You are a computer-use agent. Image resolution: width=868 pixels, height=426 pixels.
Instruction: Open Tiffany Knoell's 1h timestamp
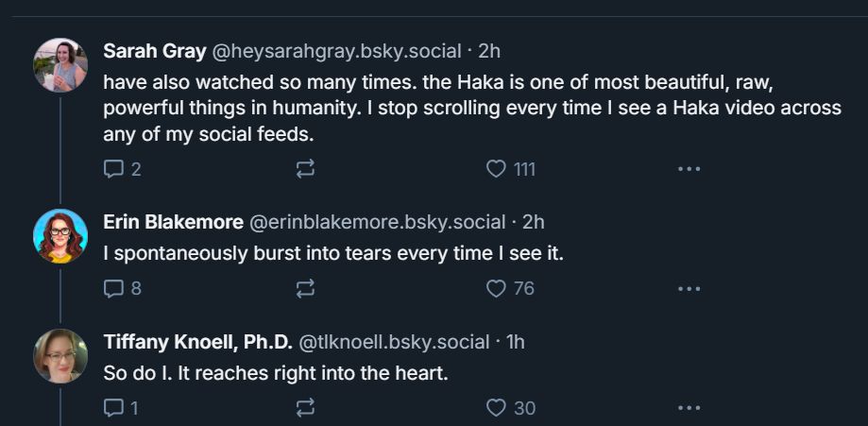click(516, 342)
